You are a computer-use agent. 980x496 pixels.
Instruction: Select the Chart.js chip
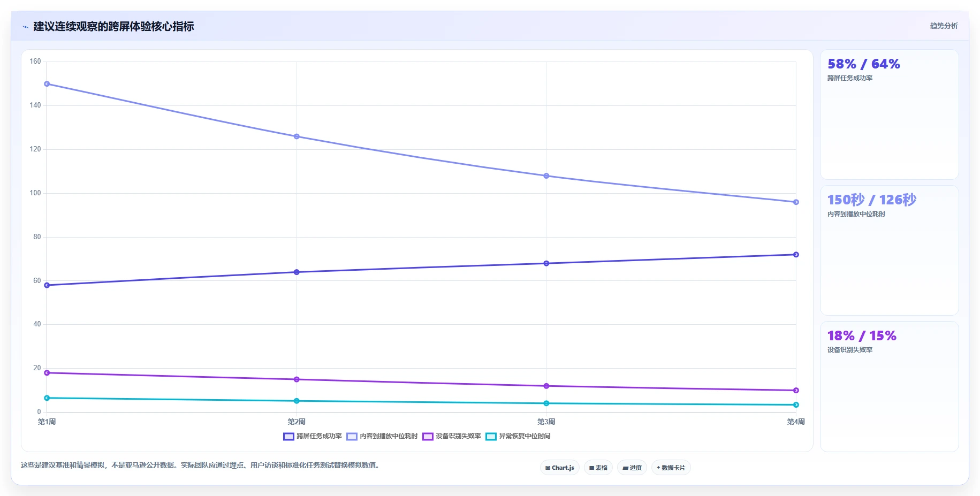(x=560, y=468)
